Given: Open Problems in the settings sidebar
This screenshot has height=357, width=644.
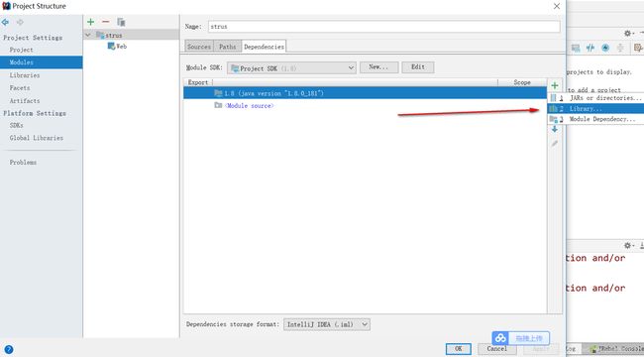Looking at the screenshot, I should coord(23,163).
